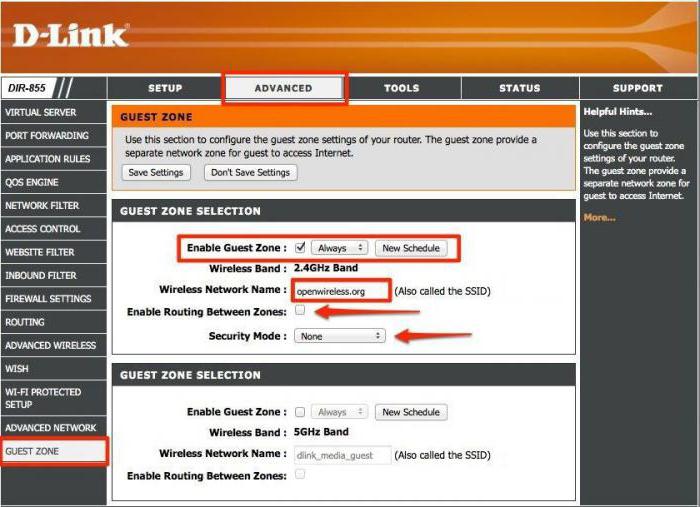This screenshot has width=700, height=507.
Task: Go to the Status tab
Action: (520, 88)
